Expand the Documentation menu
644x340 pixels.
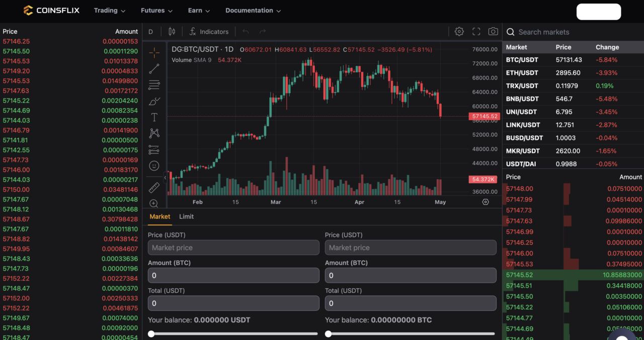[253, 11]
